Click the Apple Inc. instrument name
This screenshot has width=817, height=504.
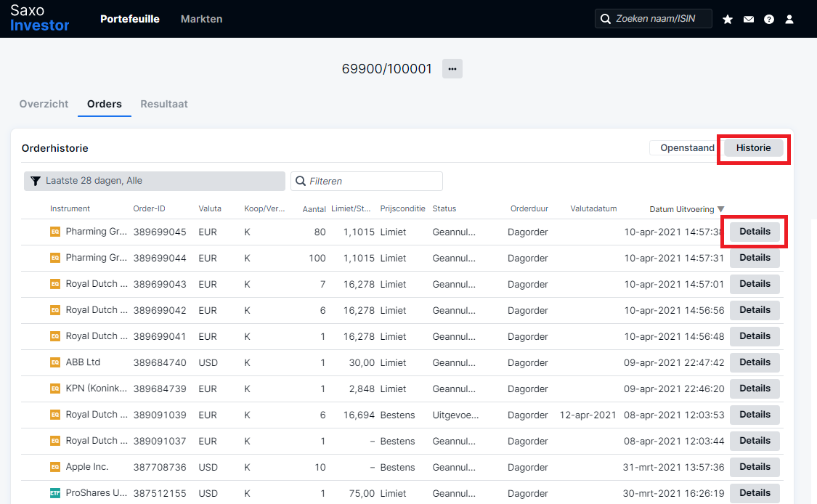point(87,466)
